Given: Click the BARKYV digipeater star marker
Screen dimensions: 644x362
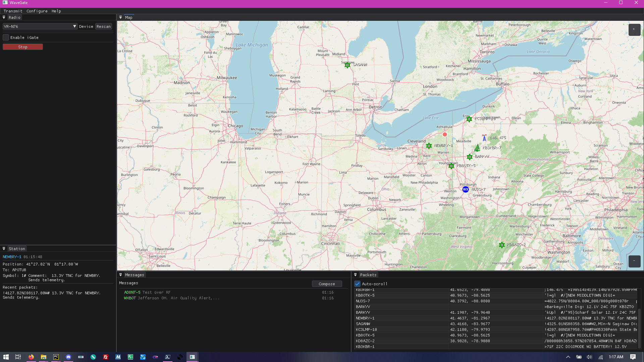Looking at the screenshot, I should pyautogui.click(x=470, y=157).
